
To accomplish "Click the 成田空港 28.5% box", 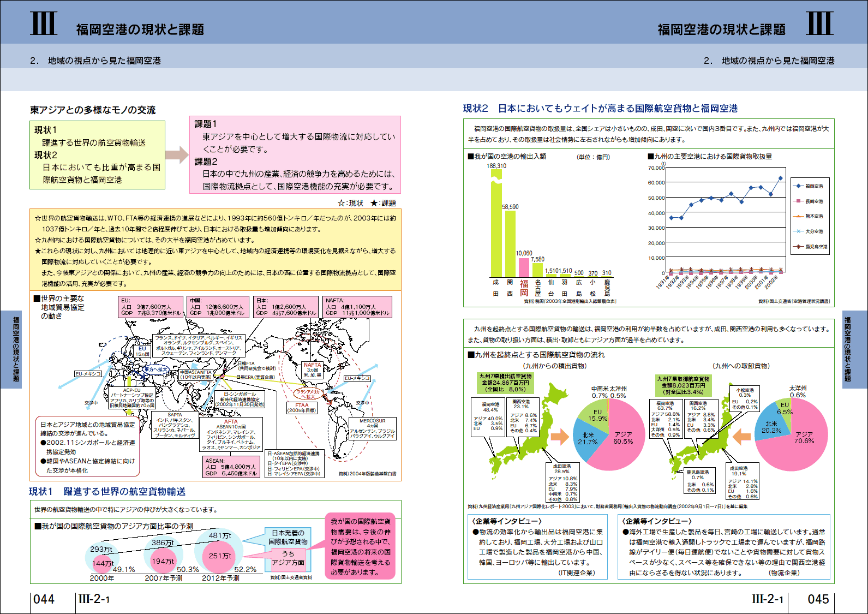I will pos(562,482).
